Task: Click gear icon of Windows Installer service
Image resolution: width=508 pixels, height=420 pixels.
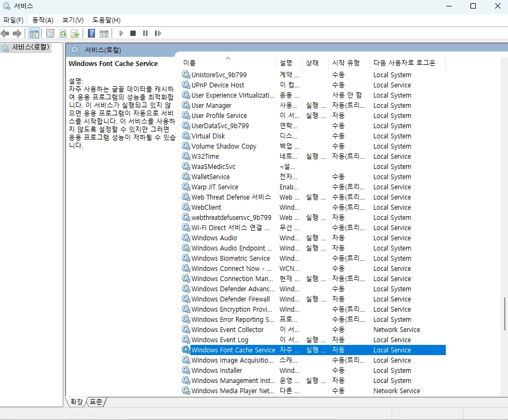Action: (x=186, y=371)
